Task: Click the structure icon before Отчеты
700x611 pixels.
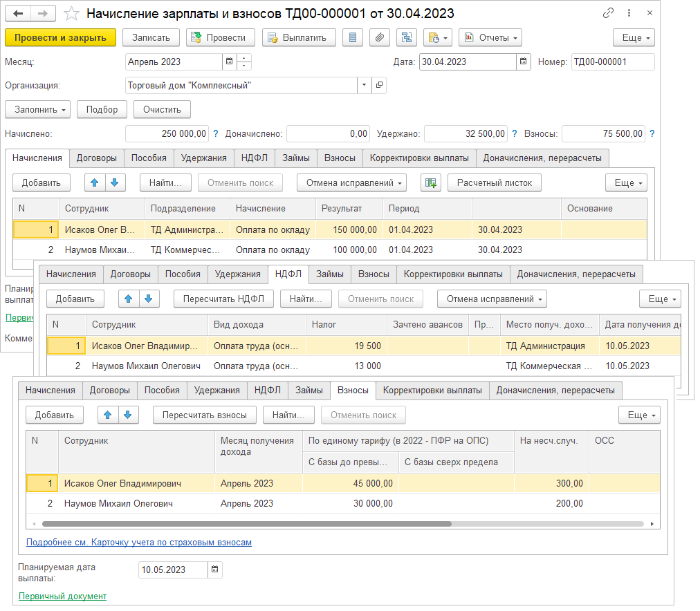Action: [407, 37]
